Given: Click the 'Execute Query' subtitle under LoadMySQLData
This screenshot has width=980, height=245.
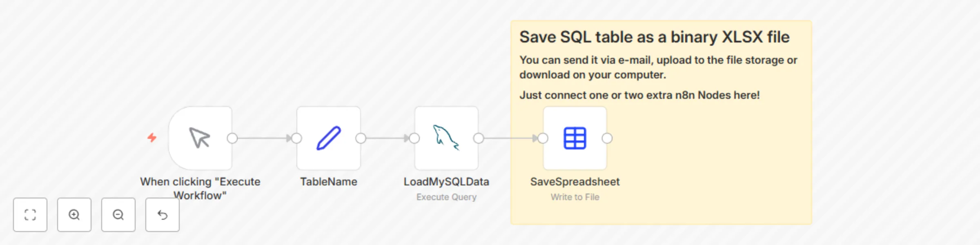Looking at the screenshot, I should click(x=446, y=197).
